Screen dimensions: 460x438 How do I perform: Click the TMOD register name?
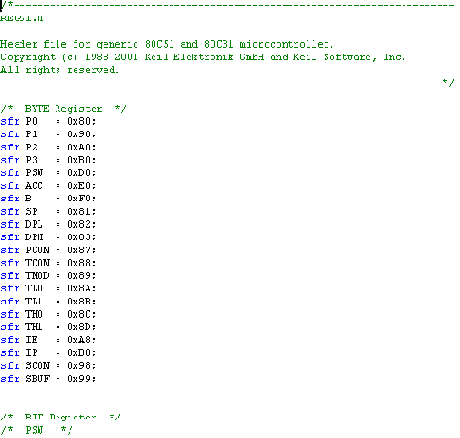click(x=38, y=276)
